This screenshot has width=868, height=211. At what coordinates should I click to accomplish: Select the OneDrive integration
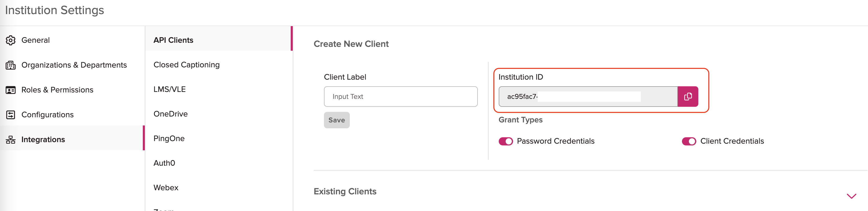(170, 114)
